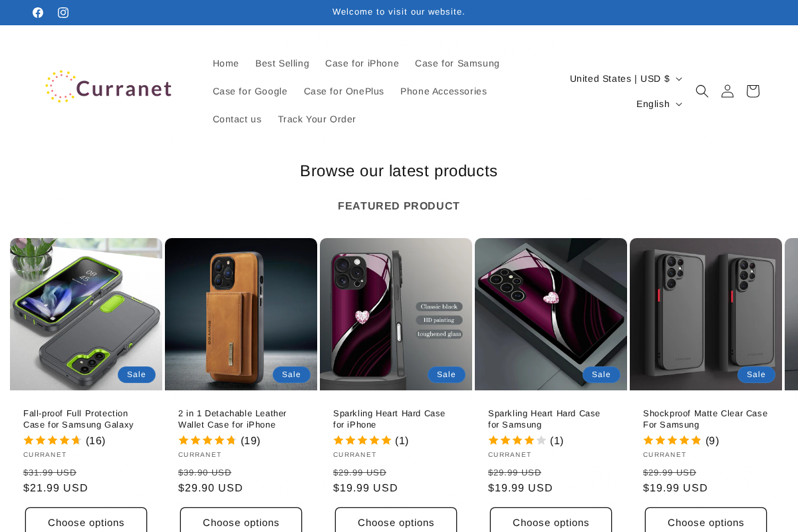This screenshot has width=798, height=532.
Task: Click Choose options for the shockproof matte case
Action: [705, 522]
